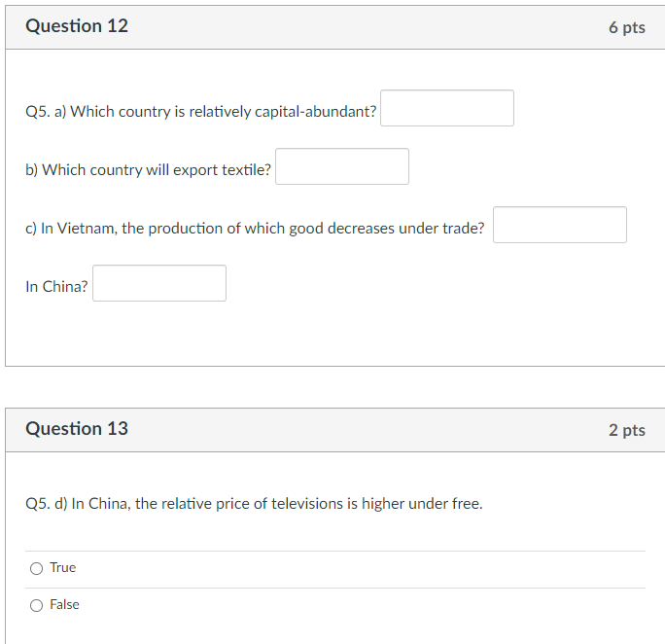Image resolution: width=665 pixels, height=644 pixels.
Task: Click the '2 pts' points label
Action: point(627,430)
